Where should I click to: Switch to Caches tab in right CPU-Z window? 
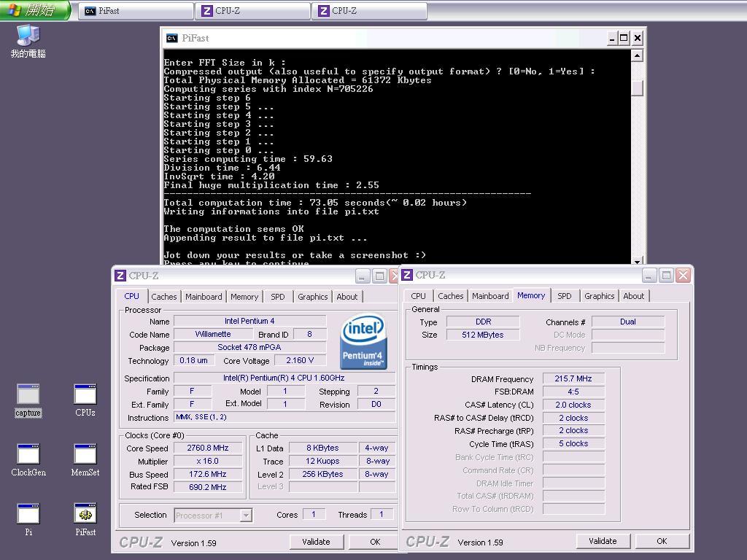click(x=450, y=296)
